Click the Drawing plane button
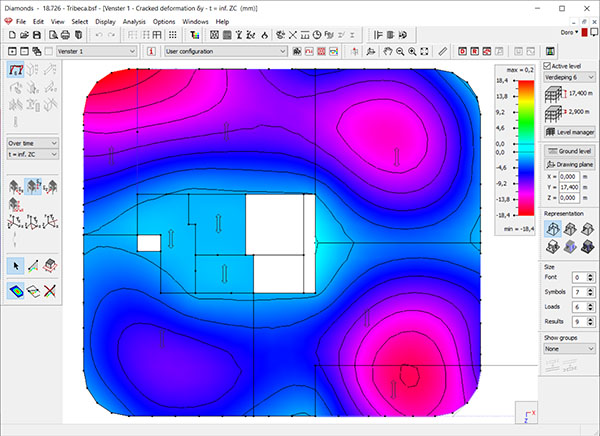This screenshot has height=436, width=600. [x=570, y=165]
